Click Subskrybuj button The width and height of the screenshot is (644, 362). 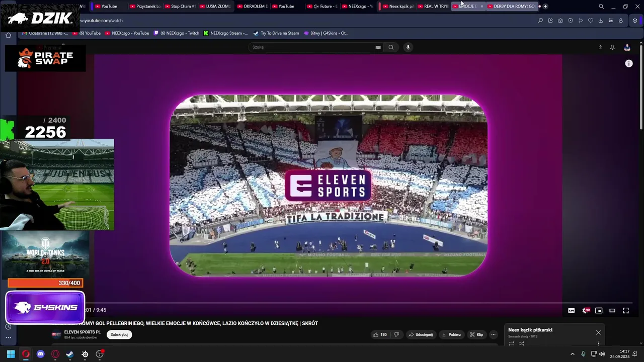click(119, 335)
